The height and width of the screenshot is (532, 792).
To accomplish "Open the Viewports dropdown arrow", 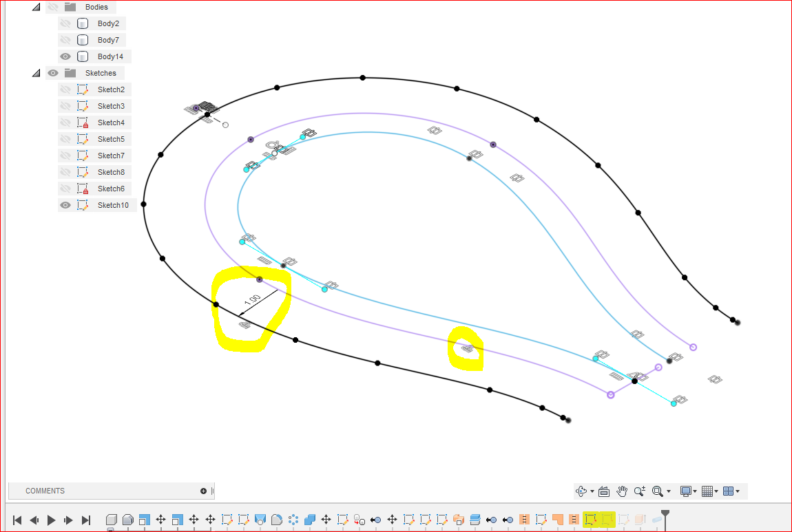I will (738, 491).
